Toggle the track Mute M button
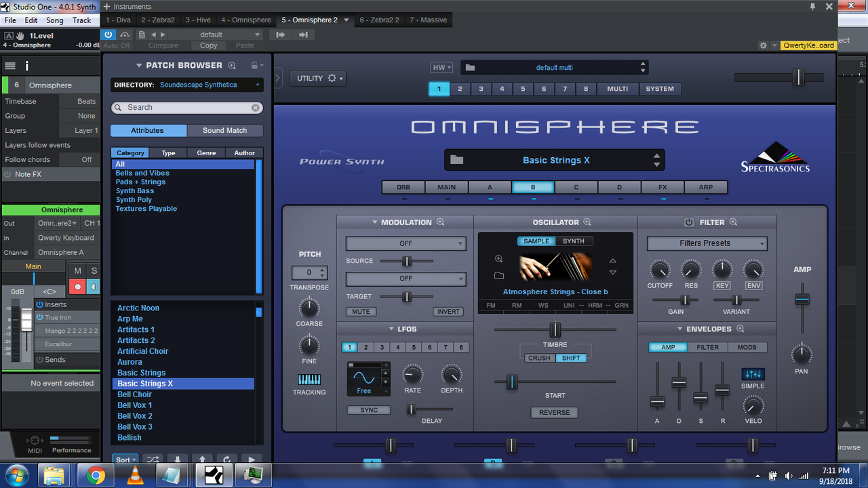 click(78, 271)
